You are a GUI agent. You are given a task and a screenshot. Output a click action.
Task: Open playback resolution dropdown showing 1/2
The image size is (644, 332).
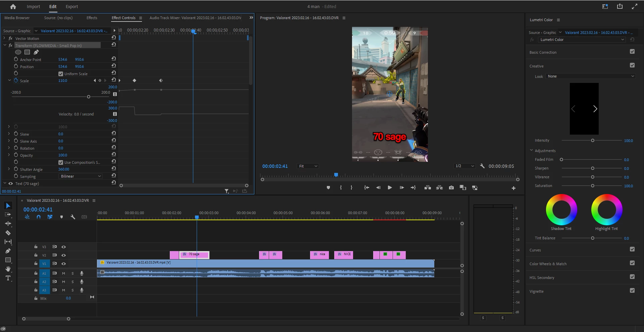(464, 166)
